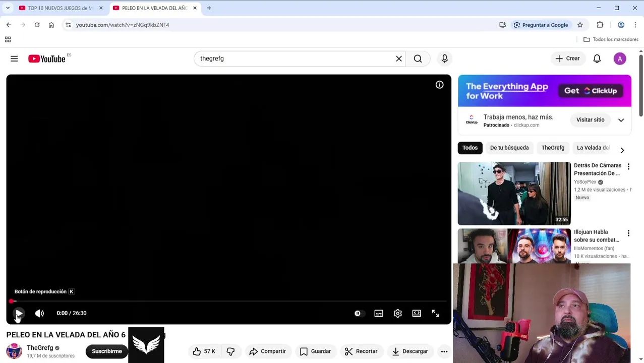The width and height of the screenshot is (644, 363).
Task: Open the tab search dropdown arrow
Action: pos(8,8)
